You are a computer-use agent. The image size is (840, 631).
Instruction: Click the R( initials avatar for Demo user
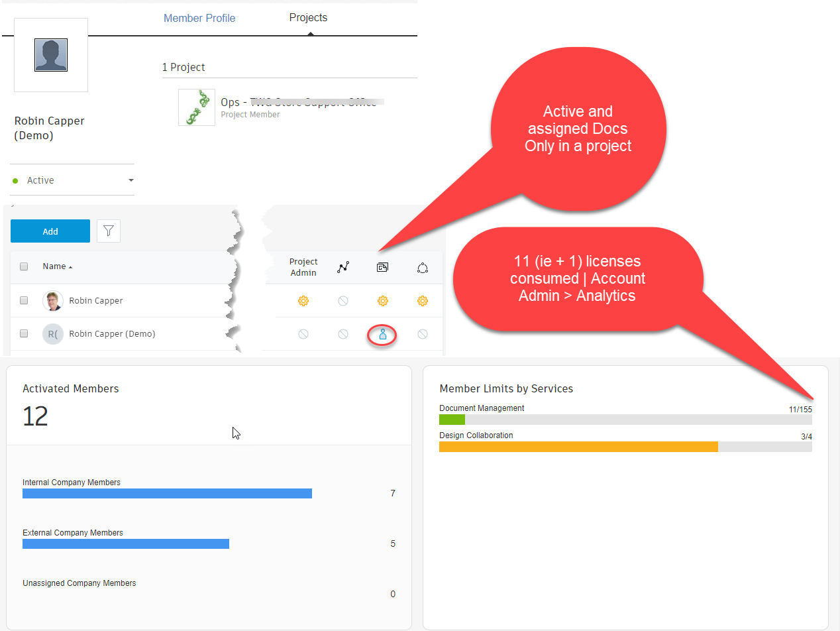pyautogui.click(x=53, y=334)
